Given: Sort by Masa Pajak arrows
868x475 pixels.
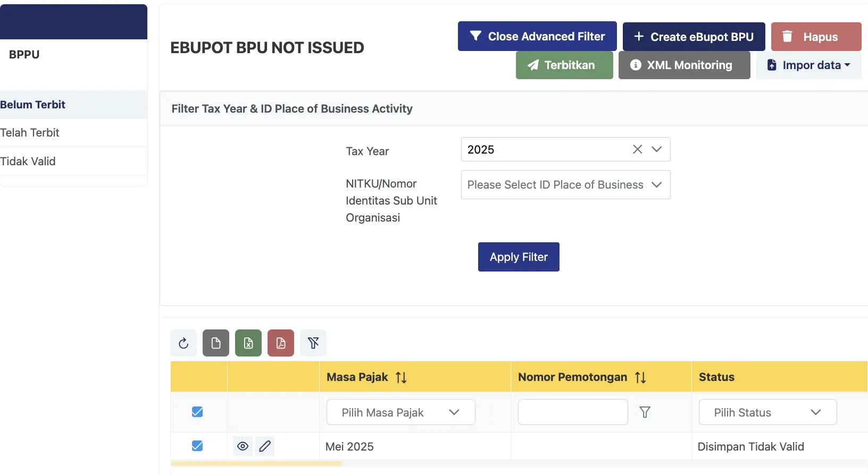Looking at the screenshot, I should tap(401, 377).
